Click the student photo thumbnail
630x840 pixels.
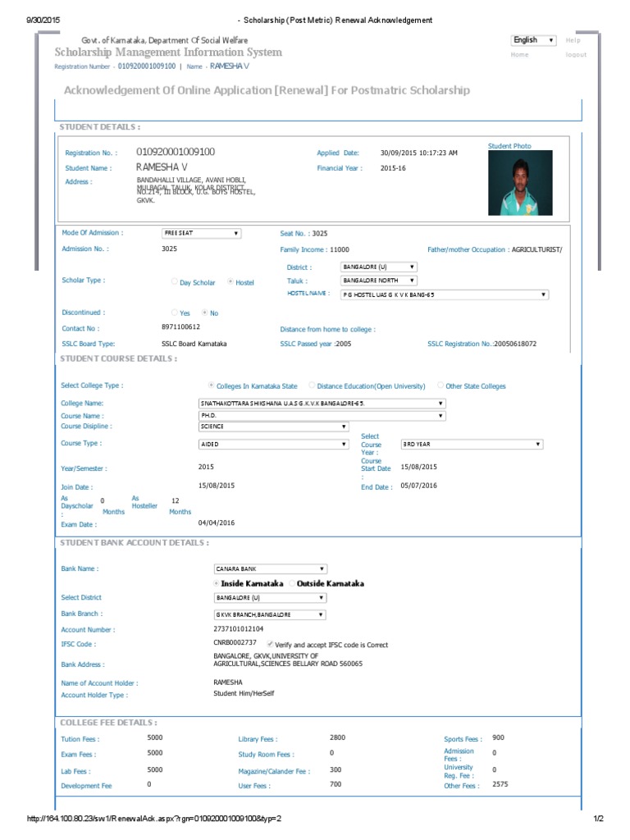519,183
